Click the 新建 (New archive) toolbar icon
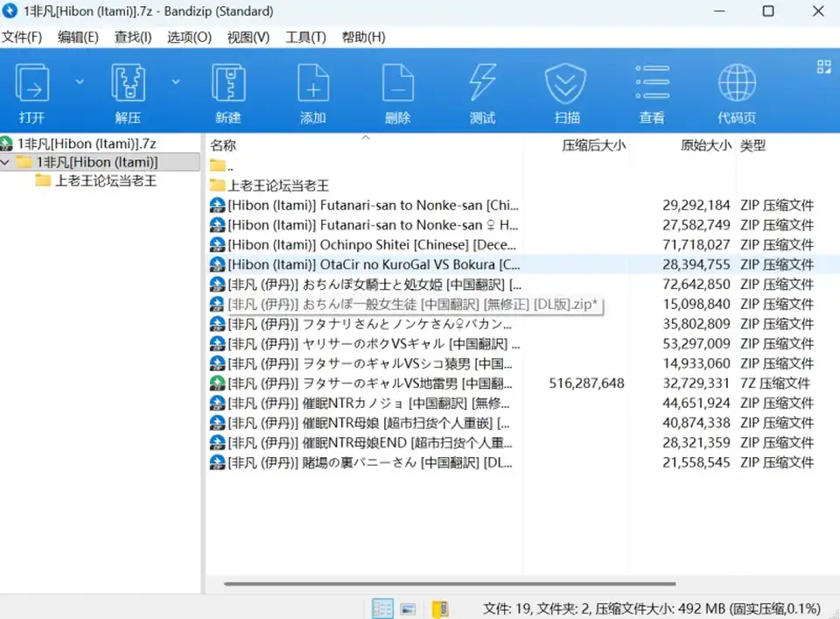The width and height of the screenshot is (840, 619). (228, 82)
